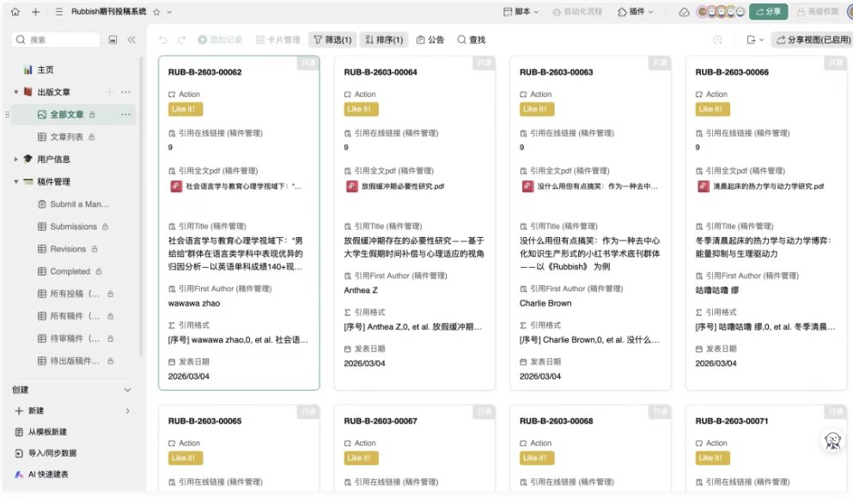Click the sidebar layout icon next to search

(x=113, y=39)
